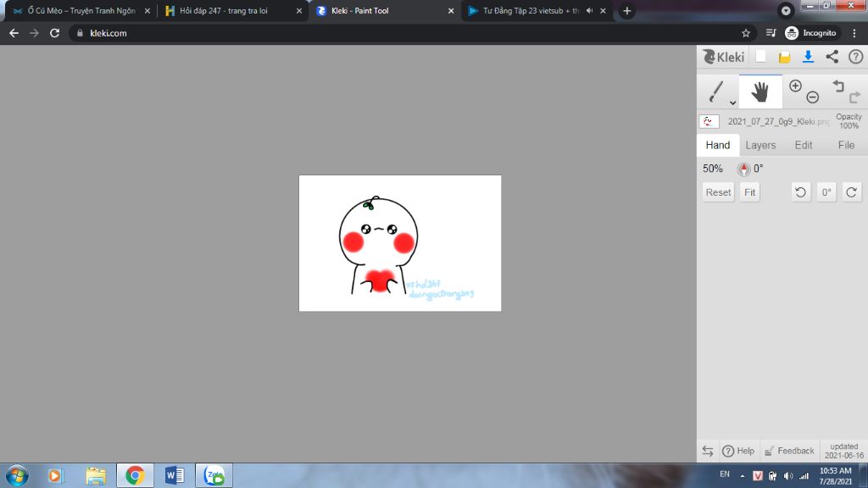Share the drawing
The height and width of the screenshot is (488, 868).
(832, 57)
